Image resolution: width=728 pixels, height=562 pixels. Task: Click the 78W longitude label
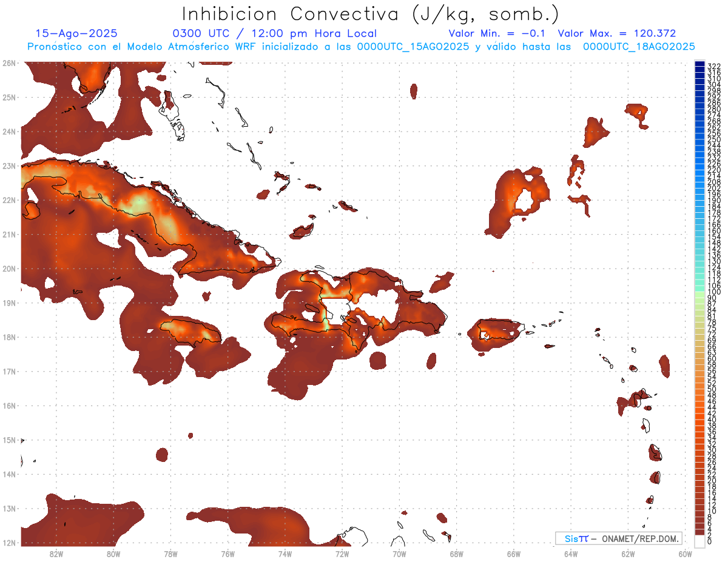tap(170, 554)
